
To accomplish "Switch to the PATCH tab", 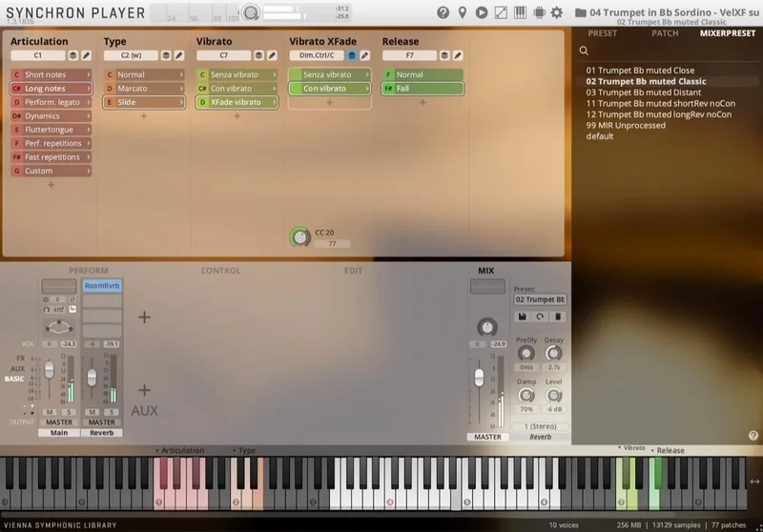I will tap(665, 33).
